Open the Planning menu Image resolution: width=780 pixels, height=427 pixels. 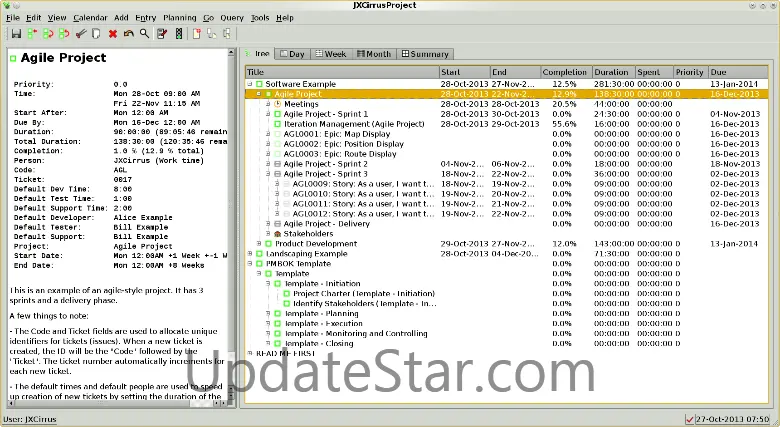[x=180, y=18]
